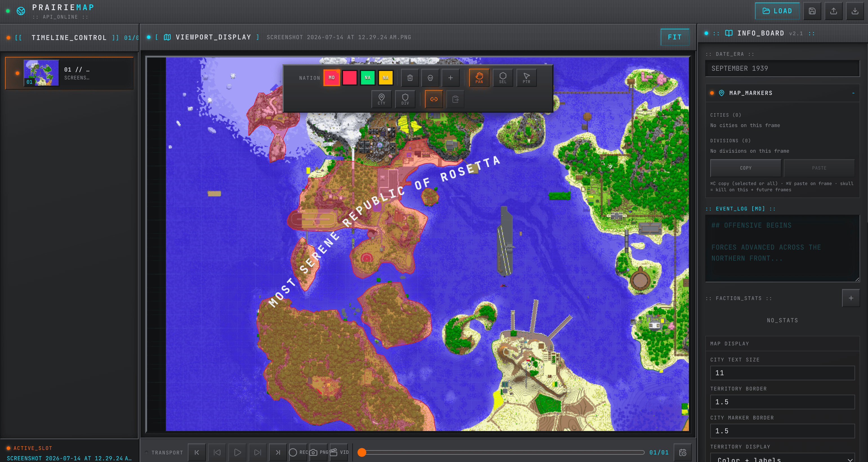The height and width of the screenshot is (462, 868).
Task: Pick the DIV division shield tool
Action: coord(405,99)
